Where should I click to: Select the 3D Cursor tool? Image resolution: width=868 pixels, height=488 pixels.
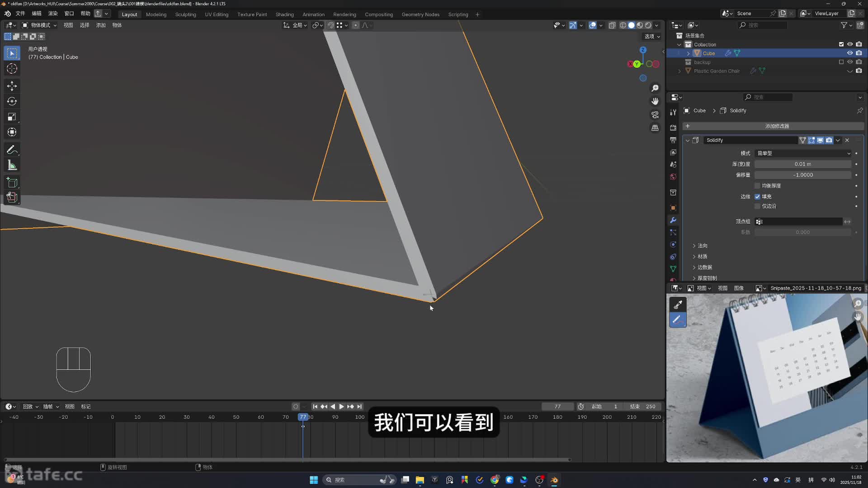pyautogui.click(x=12, y=69)
